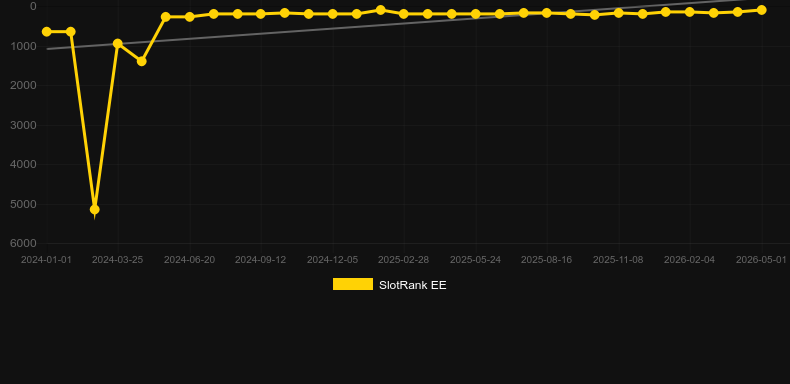Select the first data point at 2024-01-01
790x384 pixels.
point(47,32)
